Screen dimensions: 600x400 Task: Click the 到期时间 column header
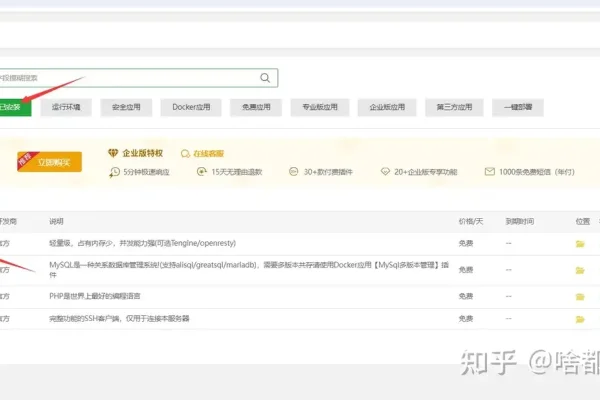[520, 222]
